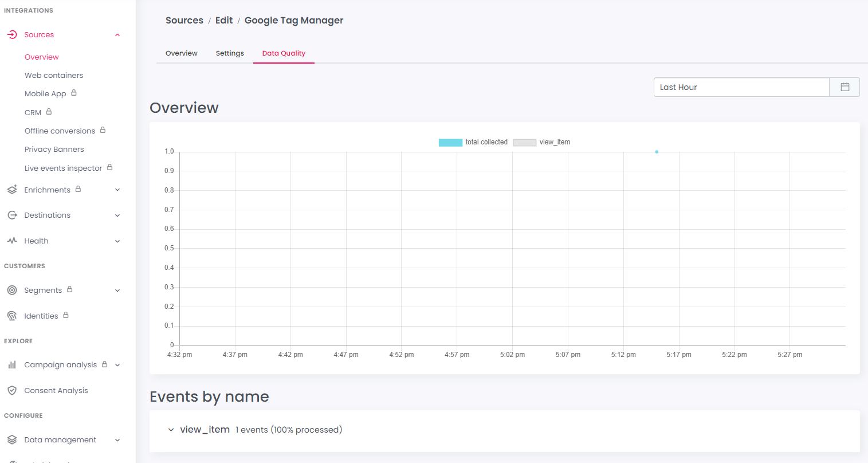This screenshot has height=463, width=868.
Task: Click the lock icon beside Enrichments
Action: coord(78,189)
